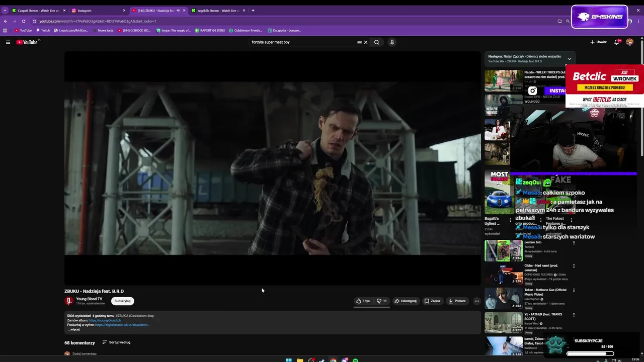Open options for the Token - Methane Gas video
Screen dimensions: 644x362
pos(574,290)
